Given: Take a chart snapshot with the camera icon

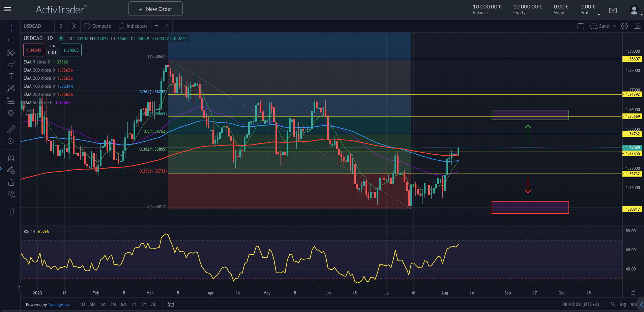Looking at the screenshot, I should [637, 26].
